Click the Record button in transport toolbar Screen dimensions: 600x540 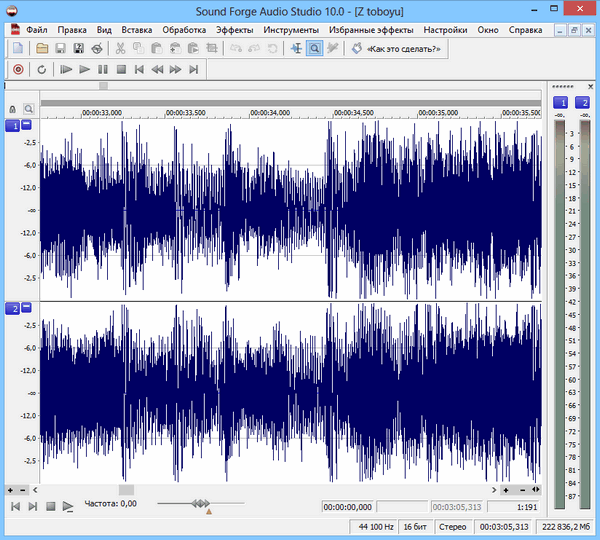[x=17, y=69]
